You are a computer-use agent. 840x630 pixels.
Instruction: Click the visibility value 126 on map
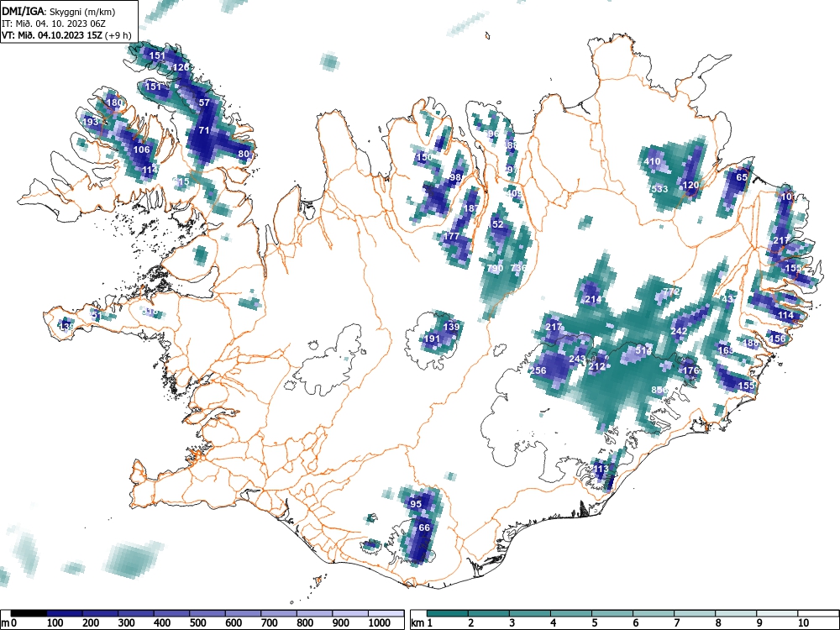181,67
